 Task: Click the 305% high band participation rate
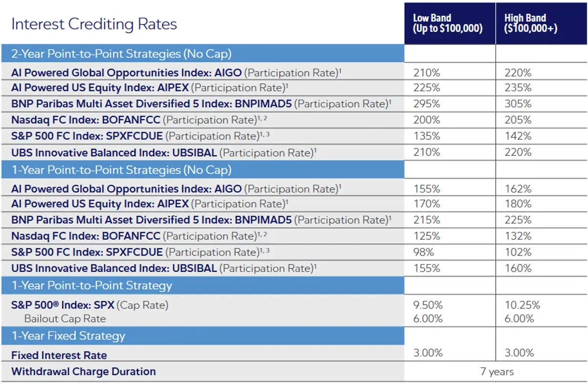pos(518,104)
